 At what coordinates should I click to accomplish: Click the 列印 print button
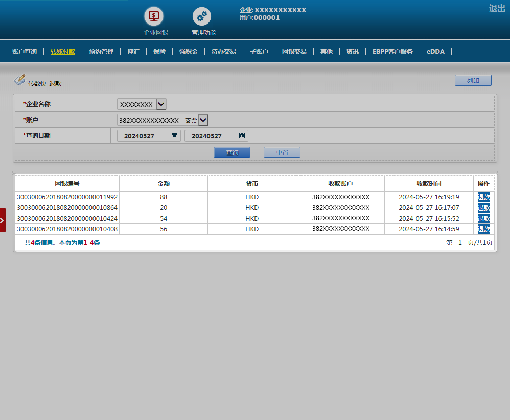473,80
